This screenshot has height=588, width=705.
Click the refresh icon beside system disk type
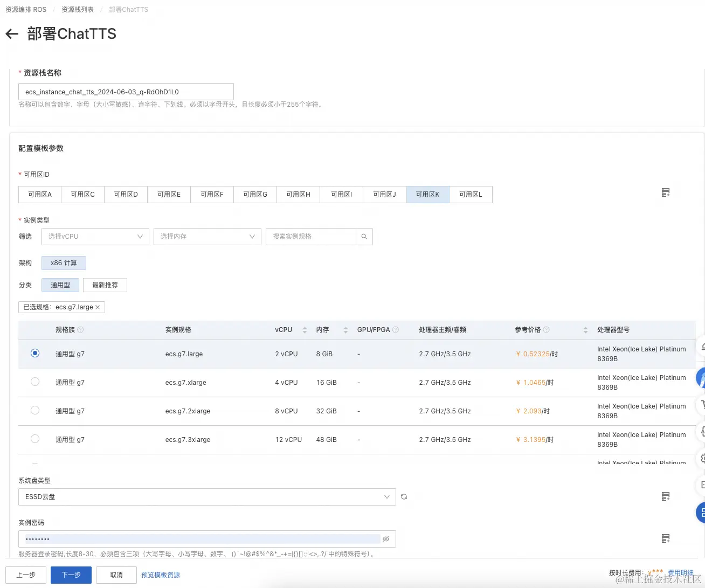404,497
